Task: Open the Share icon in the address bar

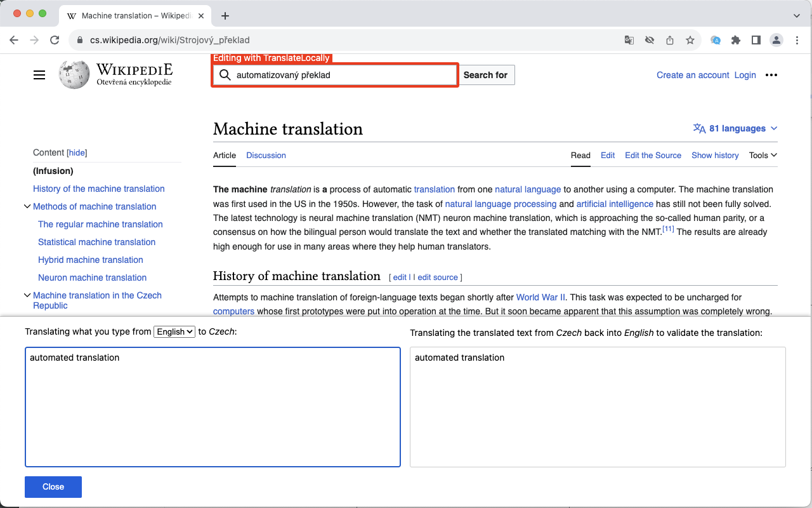Action: (669, 39)
